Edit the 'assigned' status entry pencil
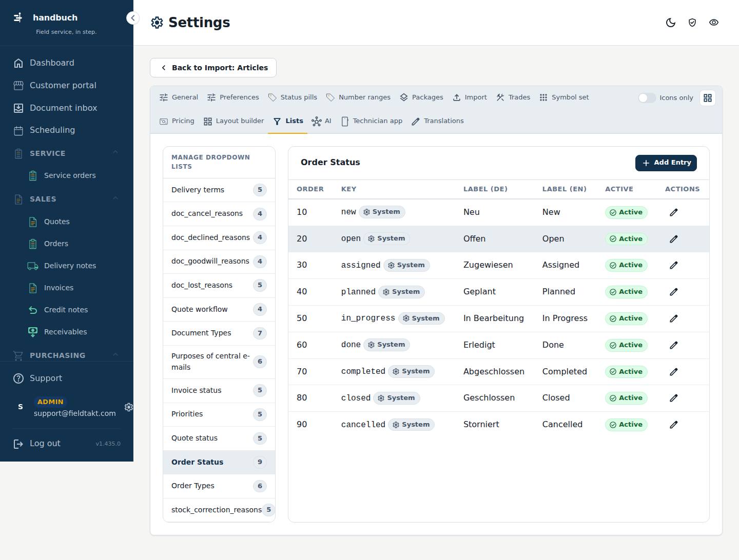Screen dimensions: 739x560 point(674,265)
